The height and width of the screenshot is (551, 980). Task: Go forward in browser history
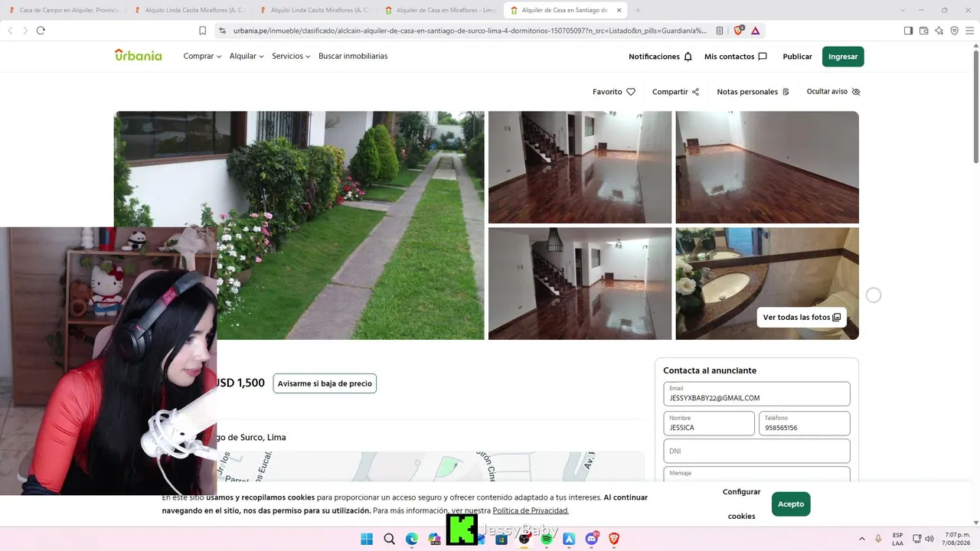pos(25,31)
